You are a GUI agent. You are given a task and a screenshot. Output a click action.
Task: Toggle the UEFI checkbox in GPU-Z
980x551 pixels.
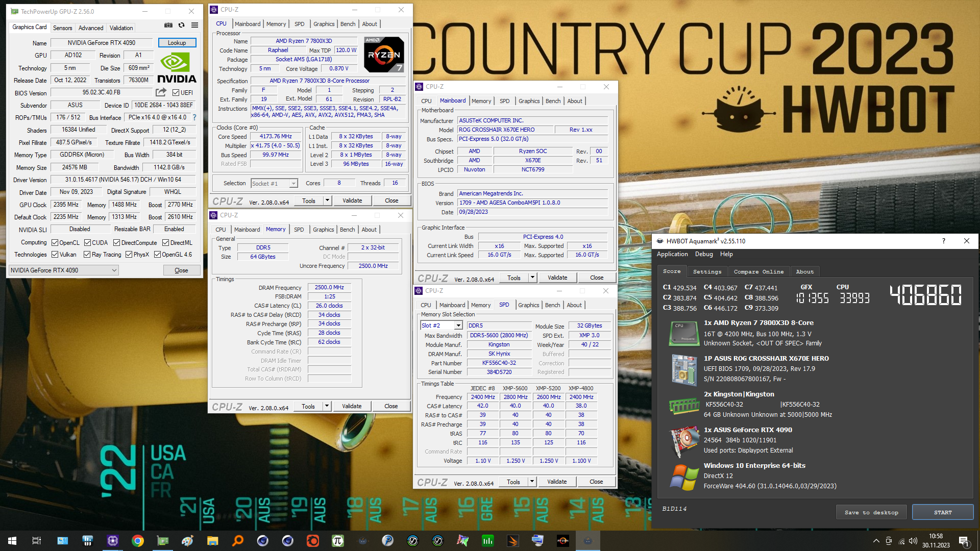(176, 93)
